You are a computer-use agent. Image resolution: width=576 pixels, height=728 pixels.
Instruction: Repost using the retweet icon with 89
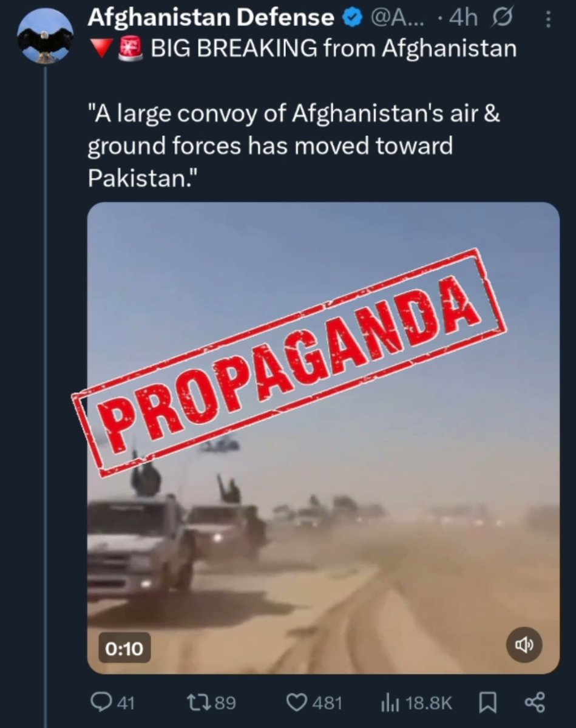[x=211, y=702]
